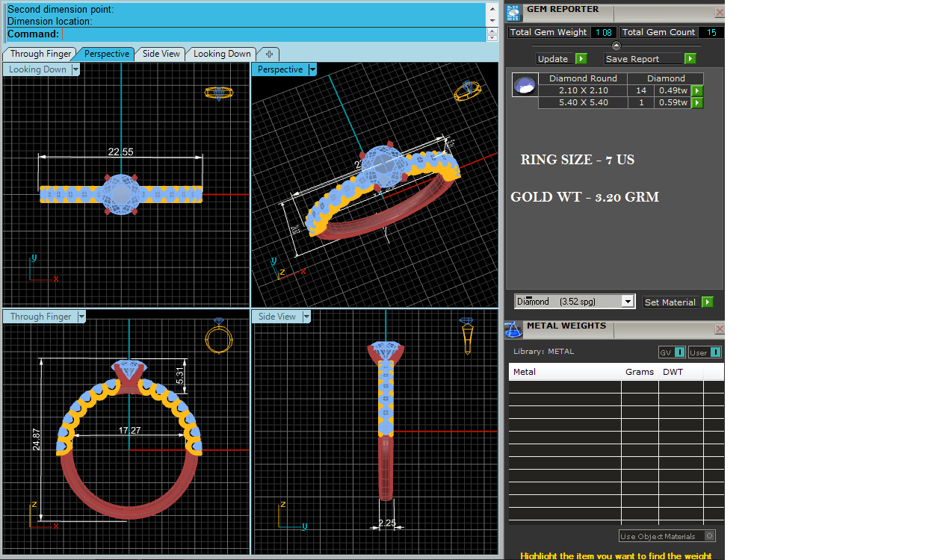Image resolution: width=952 pixels, height=560 pixels.
Task: Click the green arrow beside Save Report
Action: tap(690, 59)
